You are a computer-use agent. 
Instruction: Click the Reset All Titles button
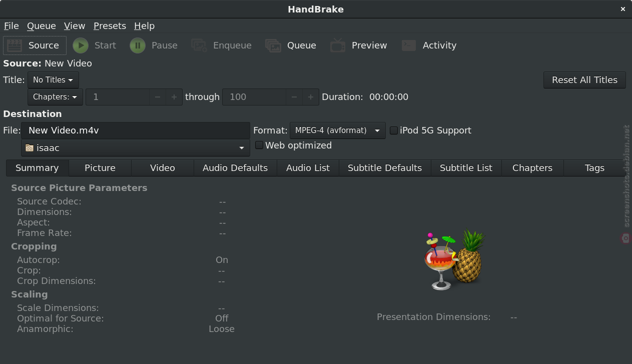pos(584,80)
